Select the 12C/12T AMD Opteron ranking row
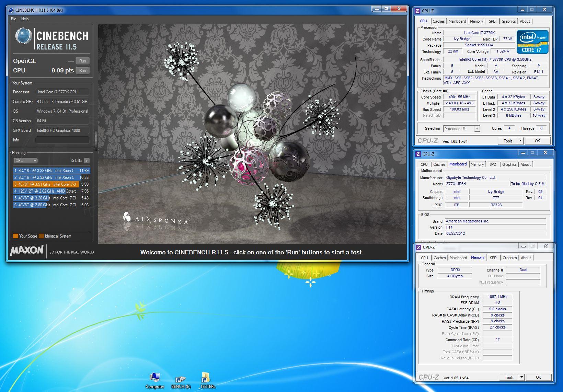 click(51, 191)
